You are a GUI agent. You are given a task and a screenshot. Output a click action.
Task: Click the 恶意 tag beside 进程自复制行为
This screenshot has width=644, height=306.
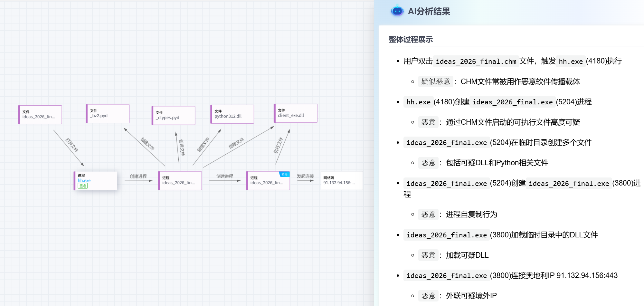[x=428, y=215]
